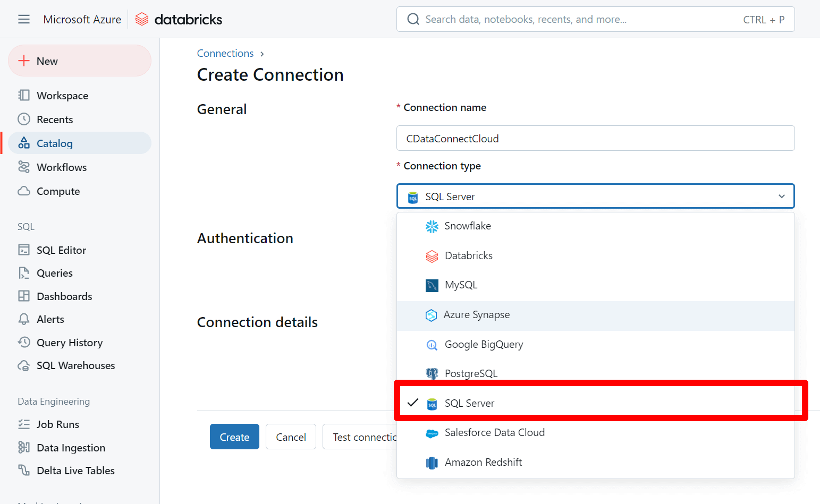Viewport: 820px width, 504px height.
Task: Click the Compute cloud icon
Action: pos(24,191)
